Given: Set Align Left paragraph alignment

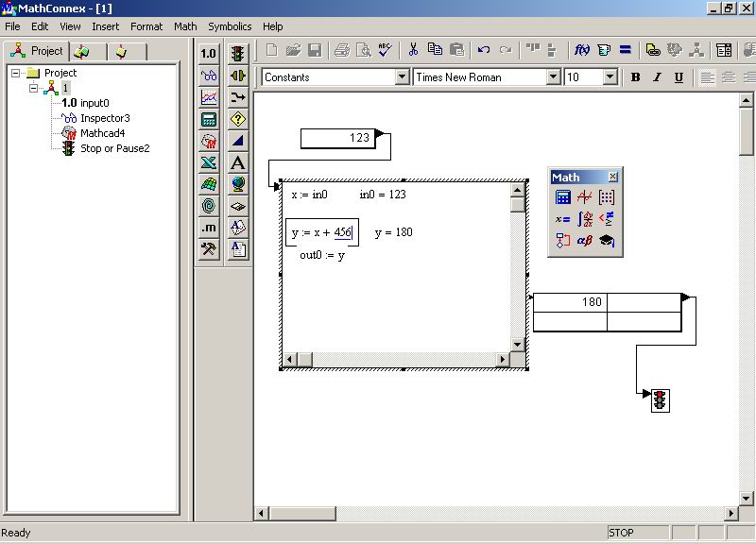Looking at the screenshot, I should [x=707, y=77].
